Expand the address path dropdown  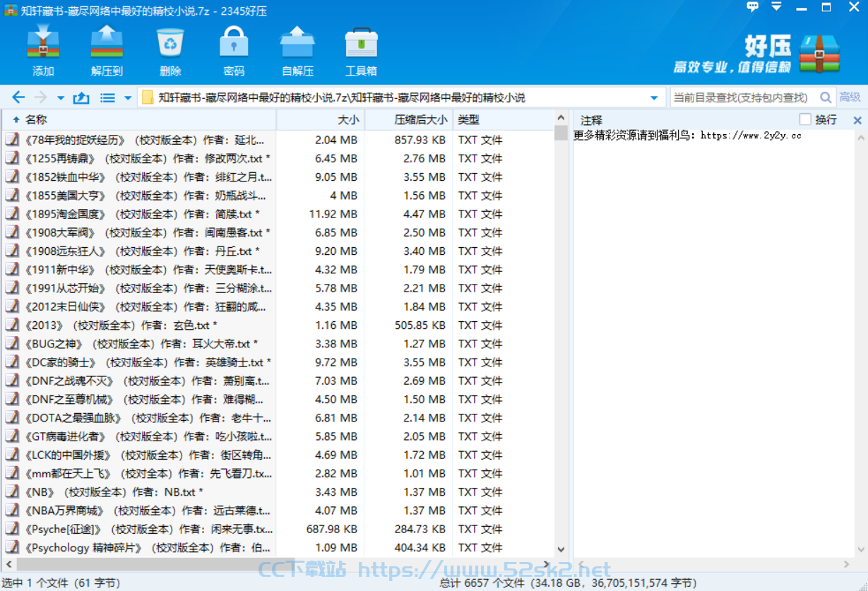[x=655, y=97]
